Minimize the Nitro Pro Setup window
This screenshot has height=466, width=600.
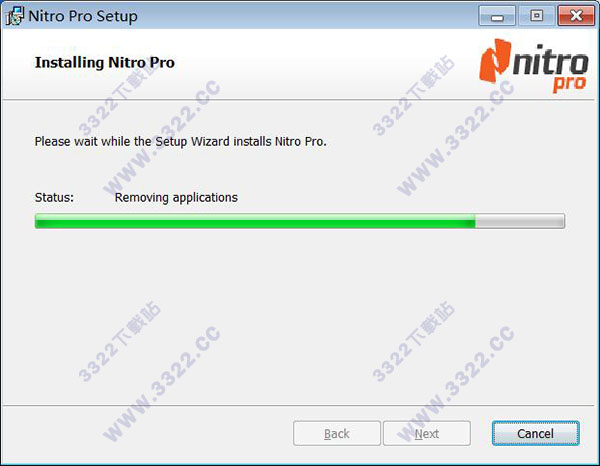click(497, 16)
